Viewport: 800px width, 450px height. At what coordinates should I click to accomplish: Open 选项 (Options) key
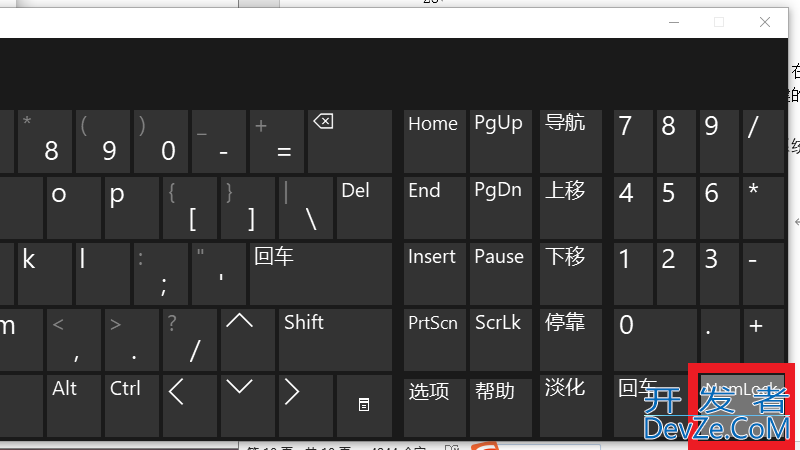(435, 406)
